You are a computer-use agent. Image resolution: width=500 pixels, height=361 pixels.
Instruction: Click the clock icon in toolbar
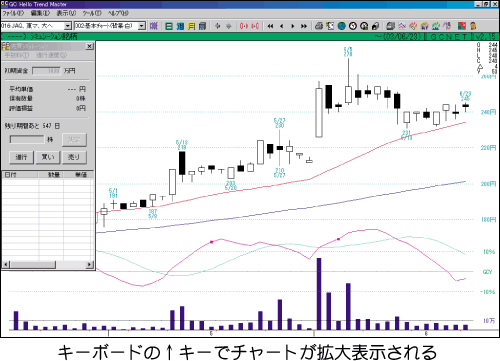coord(353,26)
